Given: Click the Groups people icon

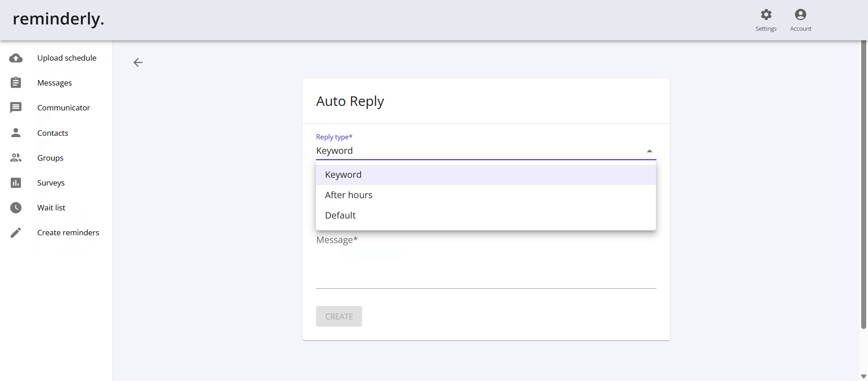Looking at the screenshot, I should coord(16,157).
